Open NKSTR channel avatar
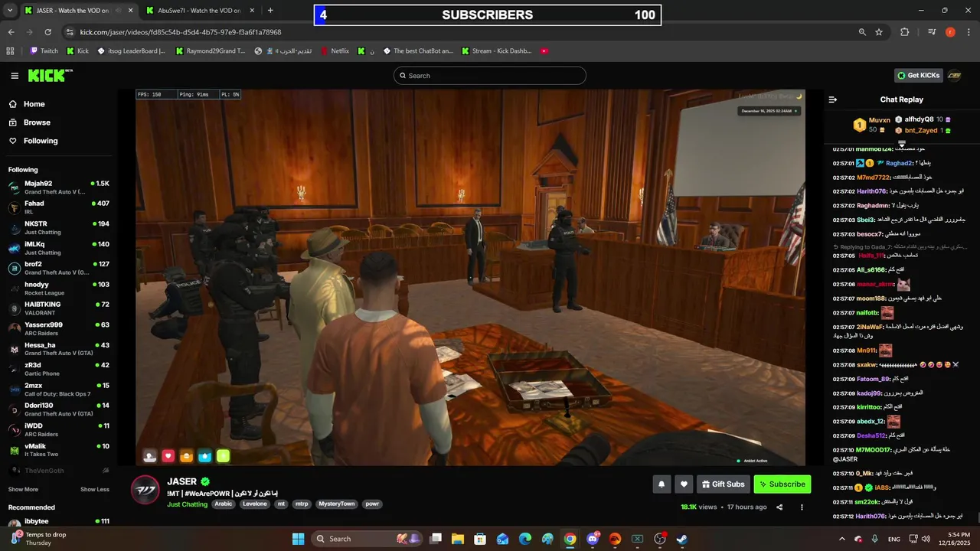This screenshot has width=980, height=551. [x=14, y=228]
